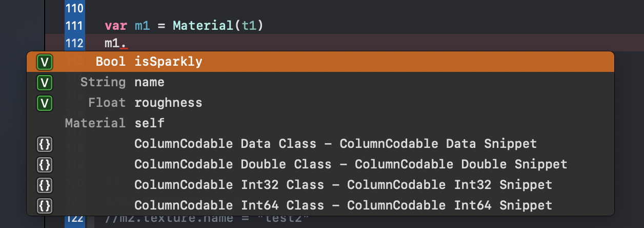Insert ColumnCodable Int32 Class snippet
This screenshot has height=228, width=644.
coord(343,185)
